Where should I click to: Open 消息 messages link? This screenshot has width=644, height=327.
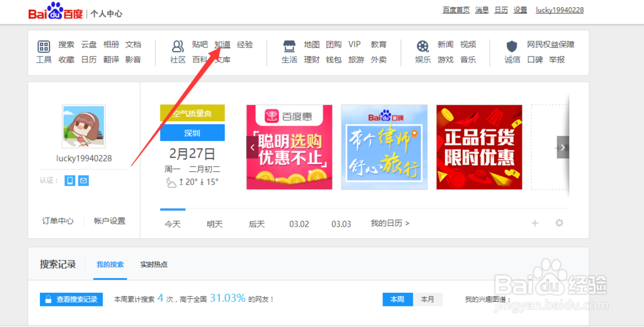pos(482,10)
